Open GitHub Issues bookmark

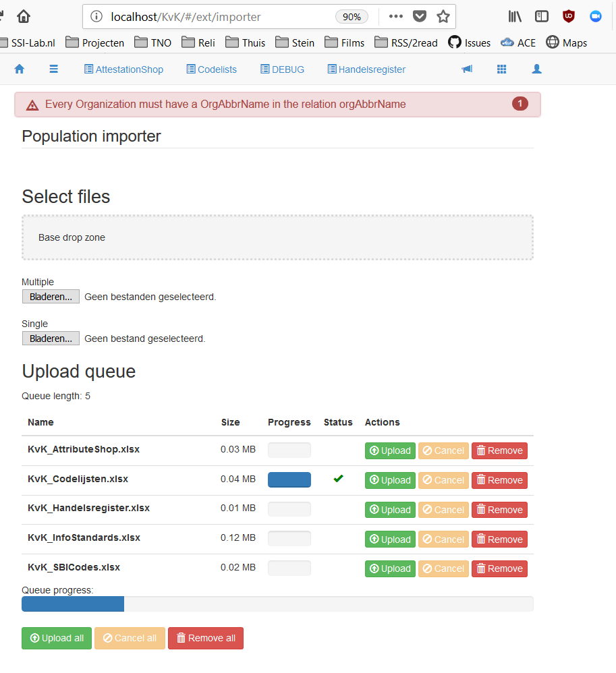pos(469,43)
